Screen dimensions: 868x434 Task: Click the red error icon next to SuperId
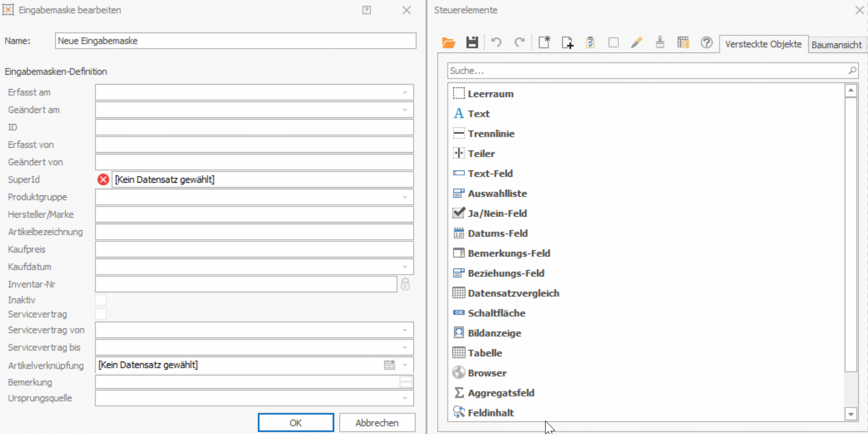click(103, 179)
